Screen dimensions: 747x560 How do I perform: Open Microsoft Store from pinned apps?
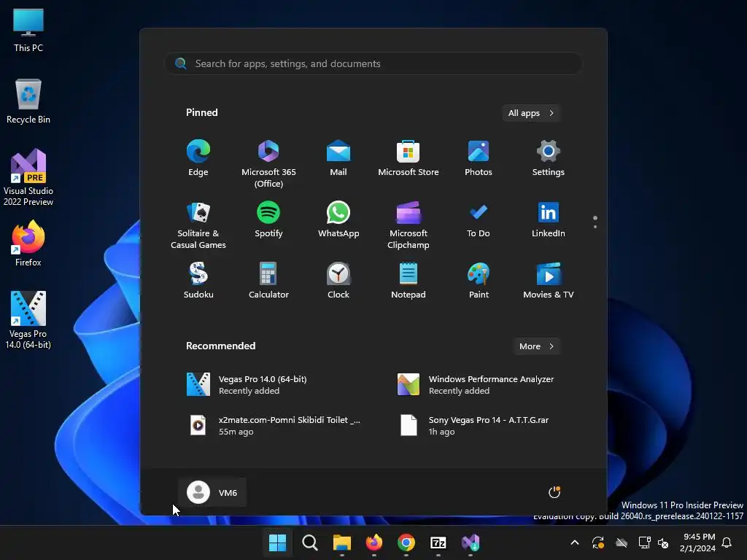coord(409,158)
